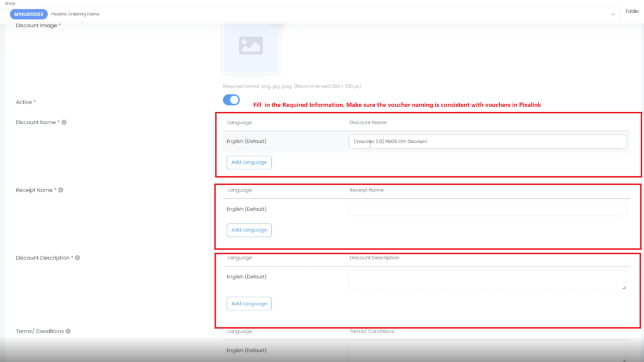Click the info icon beside Discount Name

[64, 122]
